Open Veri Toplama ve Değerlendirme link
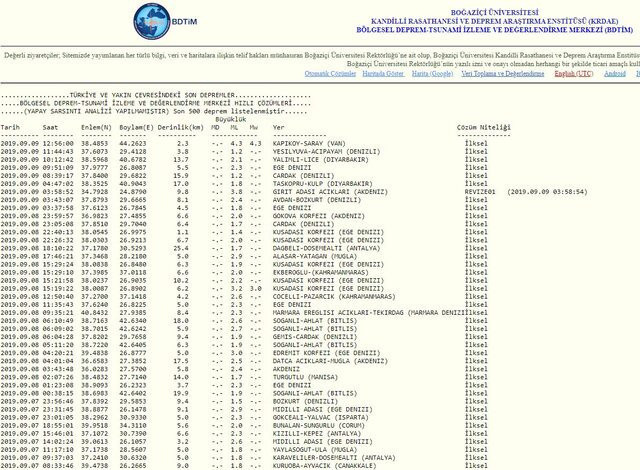 click(502, 74)
